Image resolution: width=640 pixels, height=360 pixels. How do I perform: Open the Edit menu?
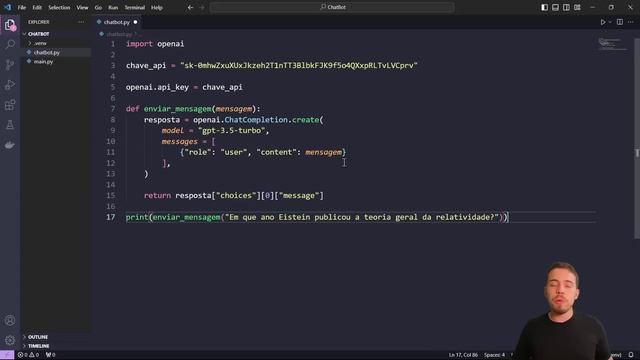point(37,7)
